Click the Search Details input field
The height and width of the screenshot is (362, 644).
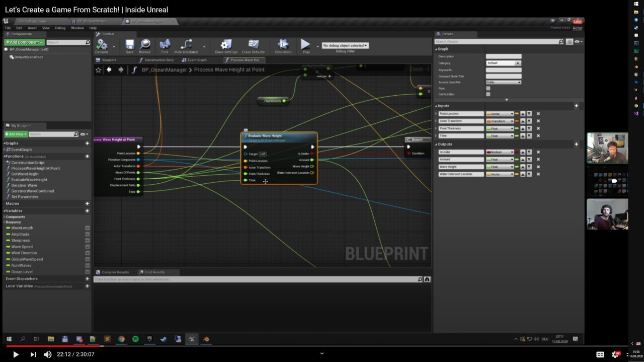[x=499, y=41]
